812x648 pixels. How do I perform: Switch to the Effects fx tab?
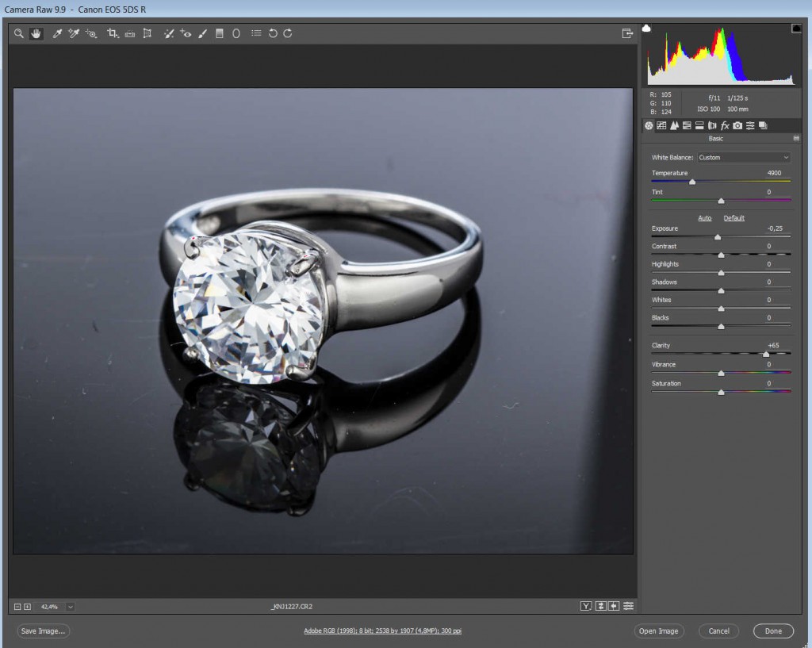click(x=725, y=125)
